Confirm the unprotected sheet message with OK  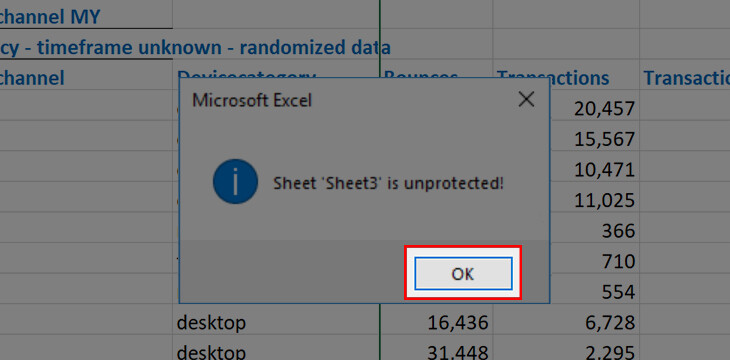click(463, 273)
